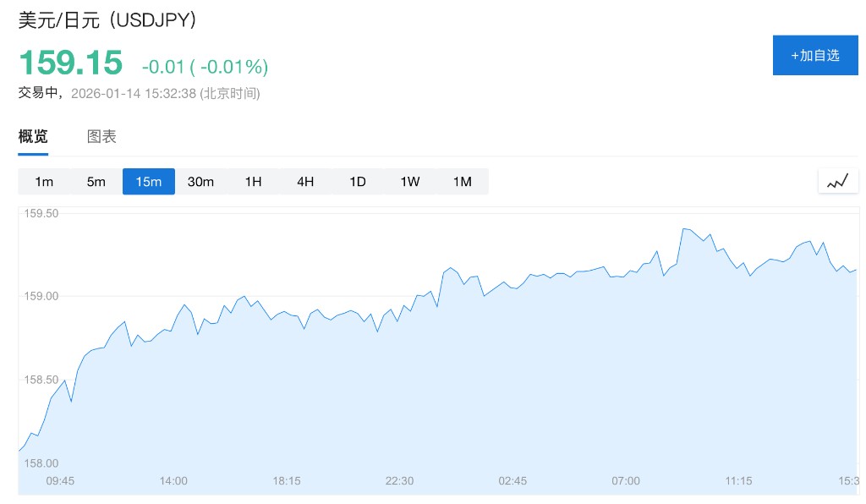Click the 22:30 time axis label
The width and height of the screenshot is (866, 504).
coord(399,480)
